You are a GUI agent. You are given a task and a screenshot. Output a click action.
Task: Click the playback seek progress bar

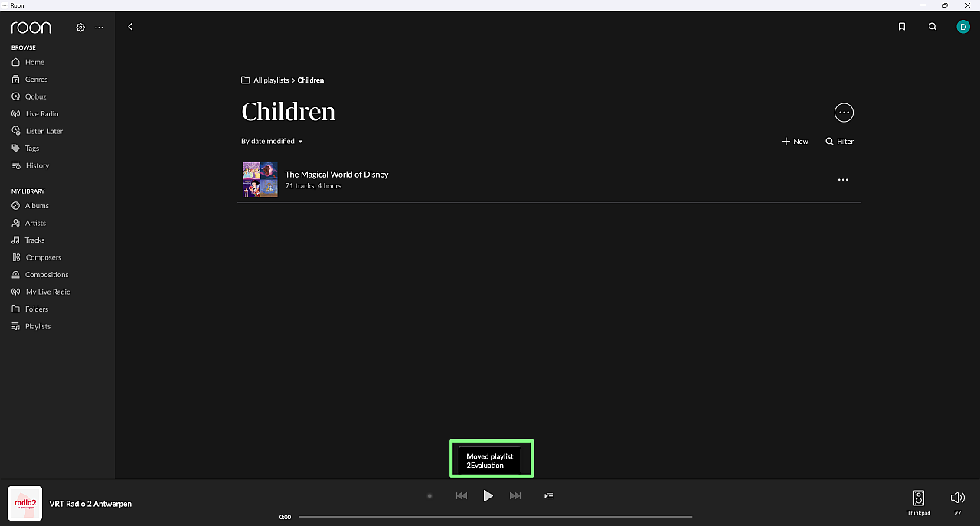tap(495, 517)
